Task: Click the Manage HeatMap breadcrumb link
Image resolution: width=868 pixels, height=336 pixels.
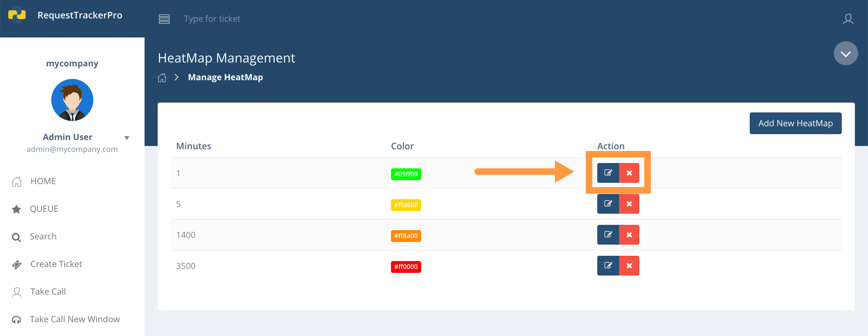Action: click(225, 77)
